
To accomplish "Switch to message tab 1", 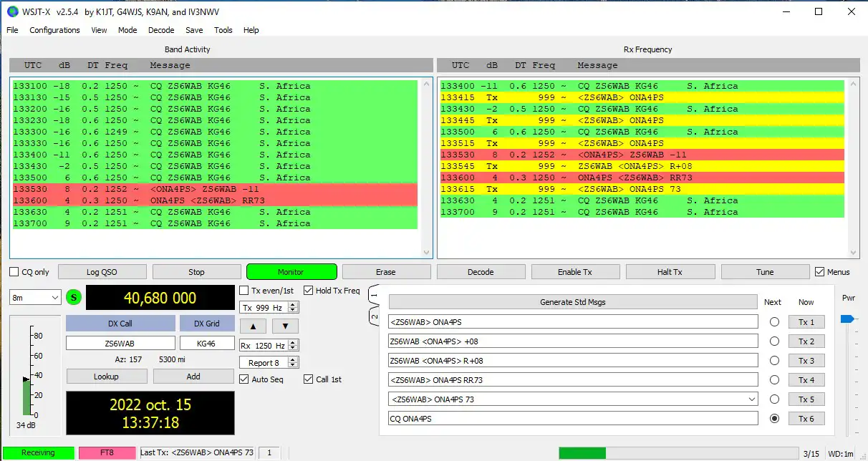I will pyautogui.click(x=373, y=295).
